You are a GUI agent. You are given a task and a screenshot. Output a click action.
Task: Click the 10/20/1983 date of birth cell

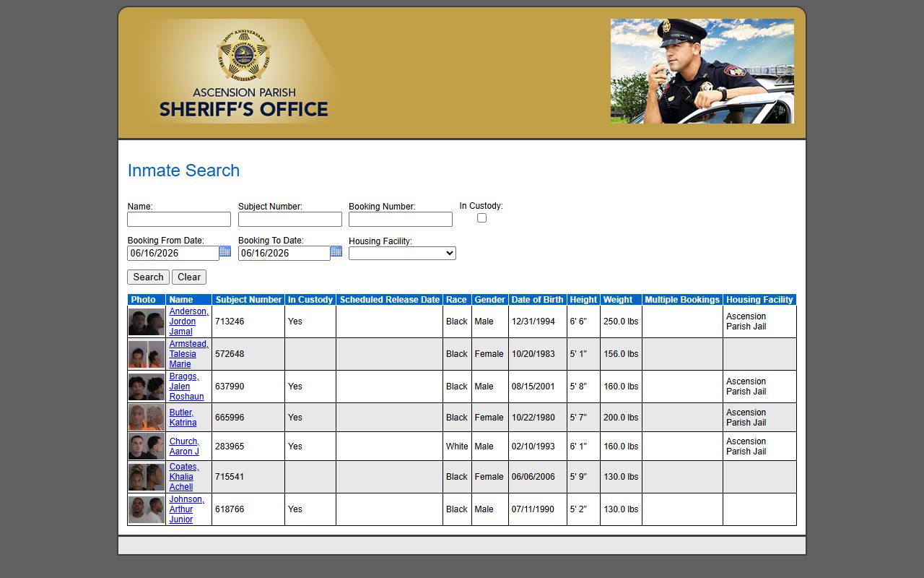click(x=538, y=354)
